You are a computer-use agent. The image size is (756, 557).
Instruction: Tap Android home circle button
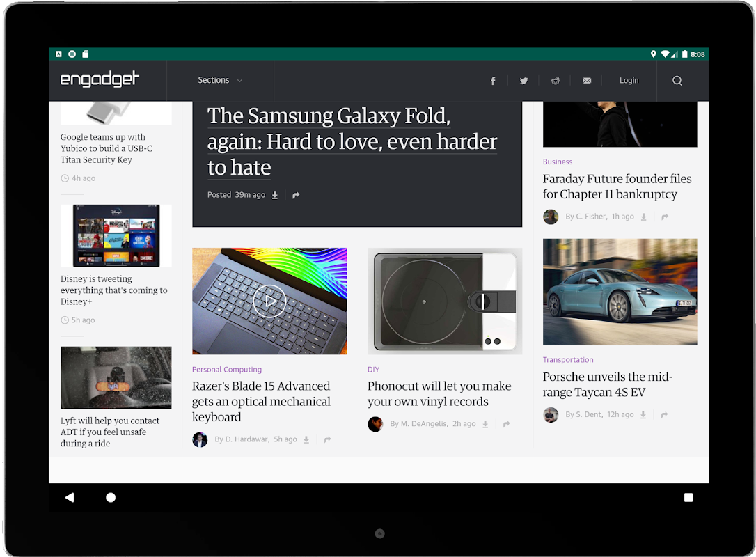[x=111, y=497]
